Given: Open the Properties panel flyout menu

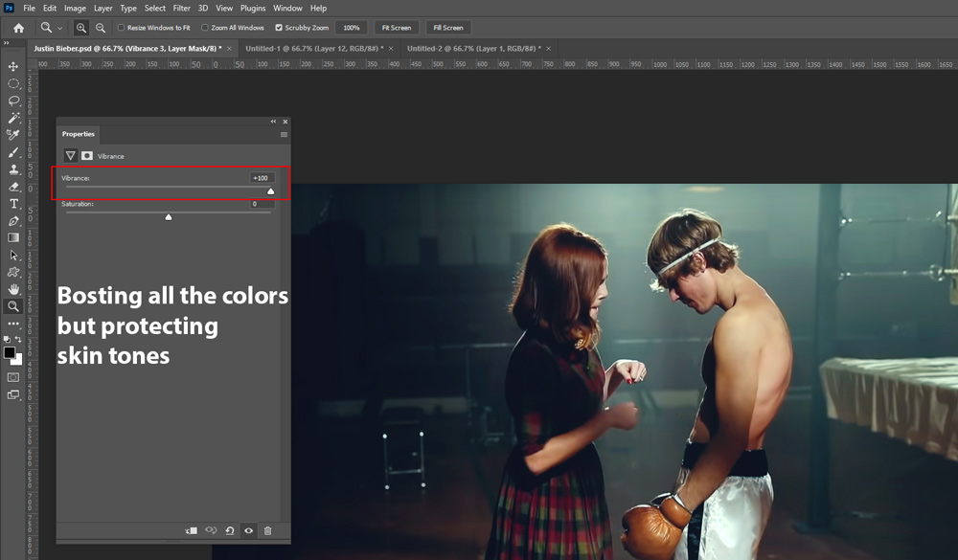Looking at the screenshot, I should (284, 134).
